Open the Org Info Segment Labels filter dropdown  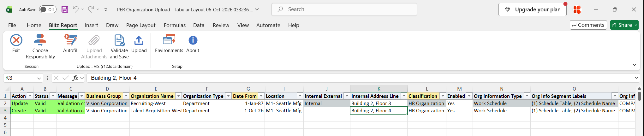(x=615, y=96)
